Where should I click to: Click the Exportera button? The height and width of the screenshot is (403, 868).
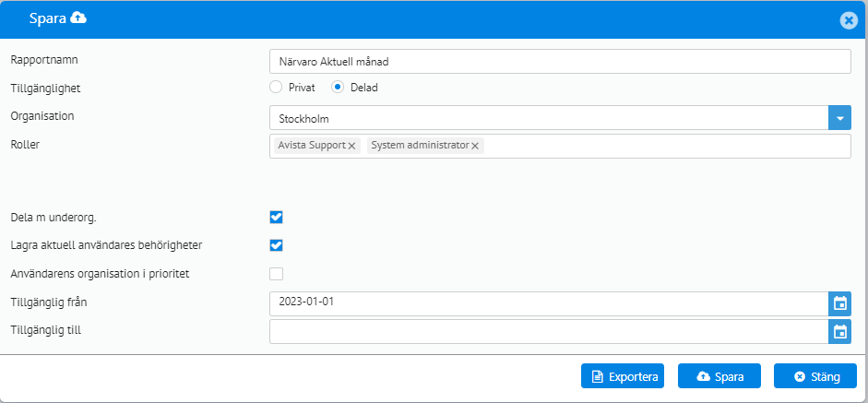click(623, 377)
